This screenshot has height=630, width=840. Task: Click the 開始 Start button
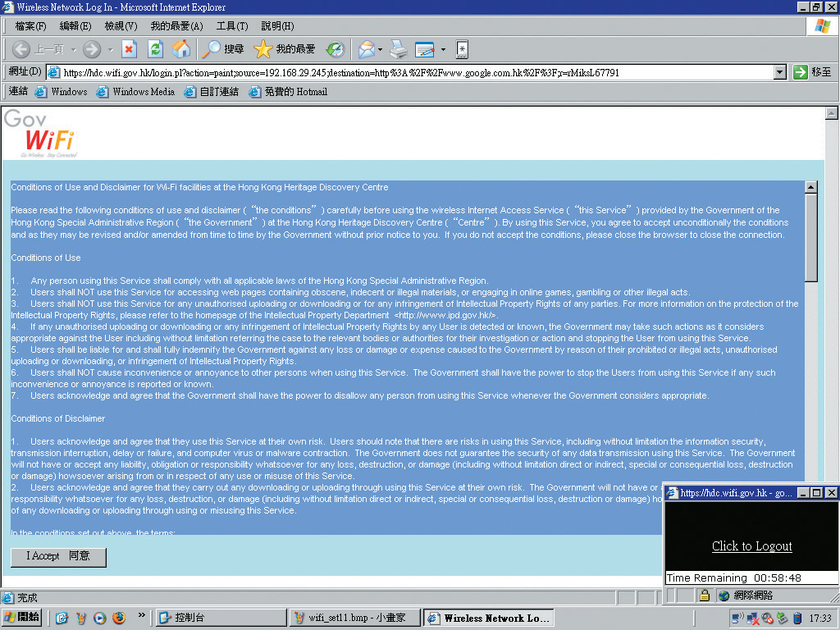[x=22, y=617]
